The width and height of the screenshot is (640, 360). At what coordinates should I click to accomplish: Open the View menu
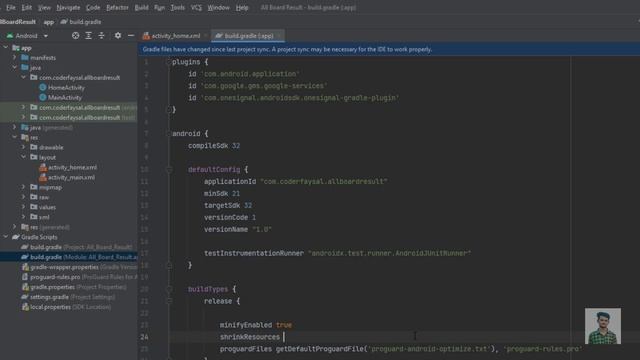[x=44, y=8]
